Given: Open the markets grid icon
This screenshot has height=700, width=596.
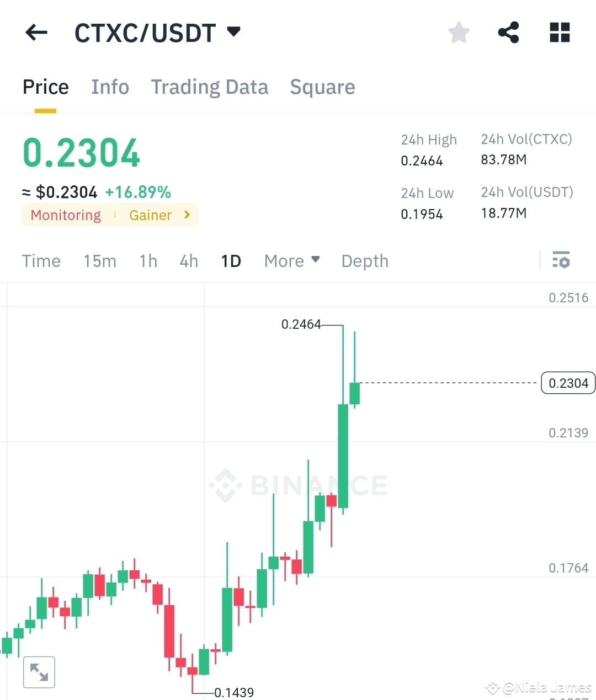Looking at the screenshot, I should point(559,33).
